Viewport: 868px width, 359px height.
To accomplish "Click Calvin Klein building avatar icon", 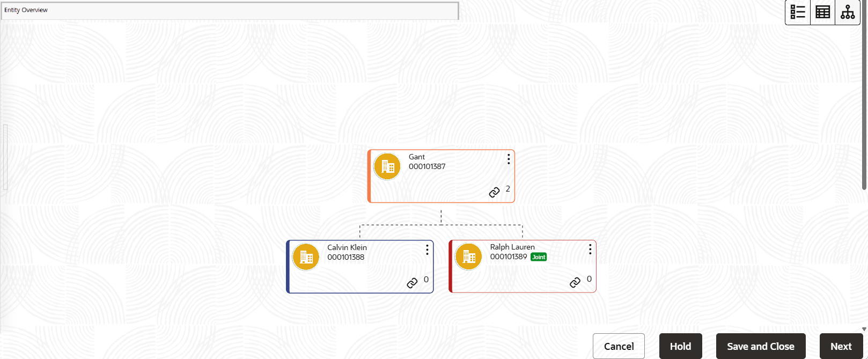I will pyautogui.click(x=306, y=257).
